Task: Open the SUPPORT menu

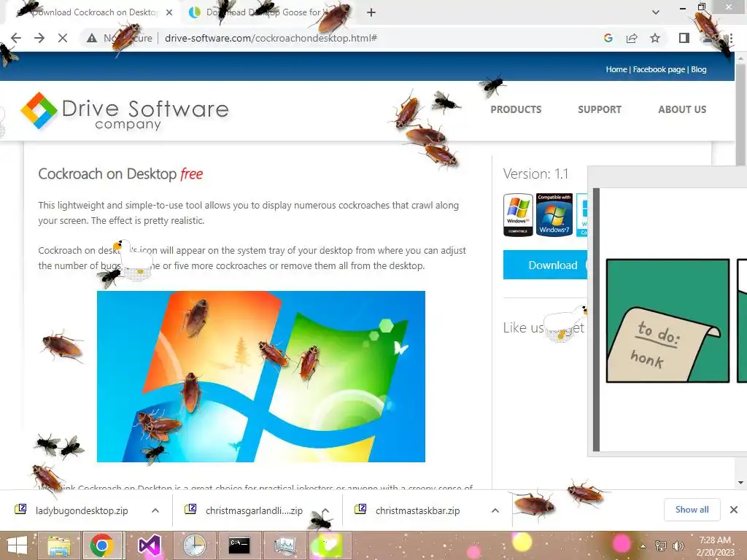Action: [600, 109]
